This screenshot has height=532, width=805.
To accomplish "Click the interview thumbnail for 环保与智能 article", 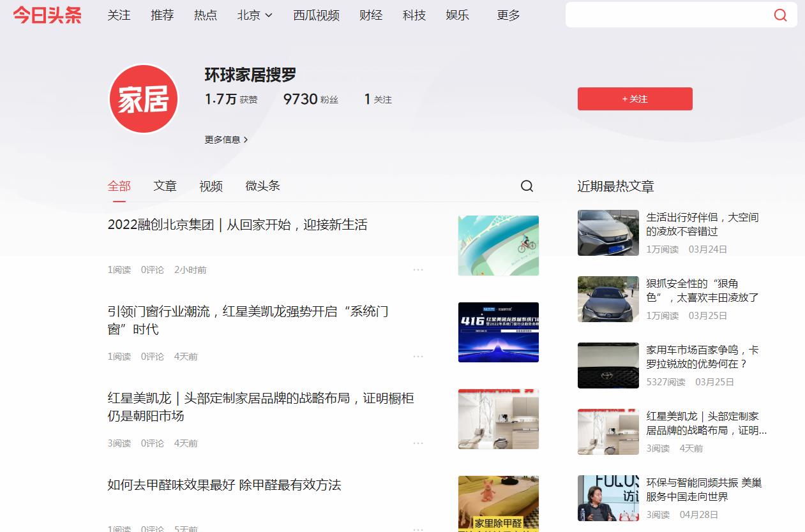I will click(x=608, y=498).
